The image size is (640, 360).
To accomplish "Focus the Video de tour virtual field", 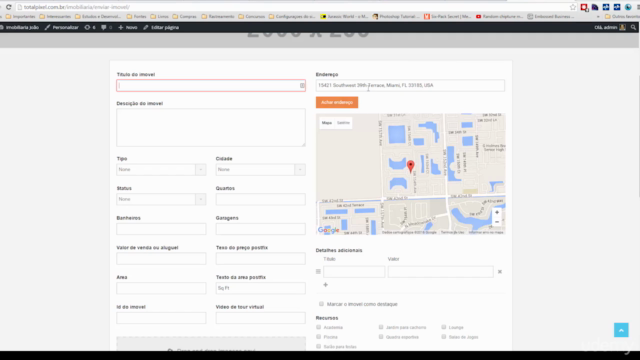I will 260,318.
